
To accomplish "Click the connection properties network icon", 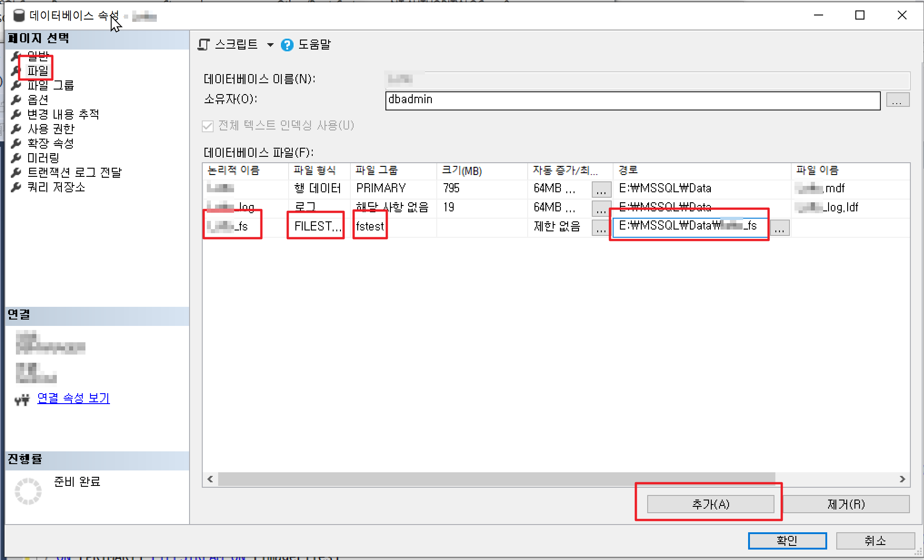I will (x=22, y=399).
